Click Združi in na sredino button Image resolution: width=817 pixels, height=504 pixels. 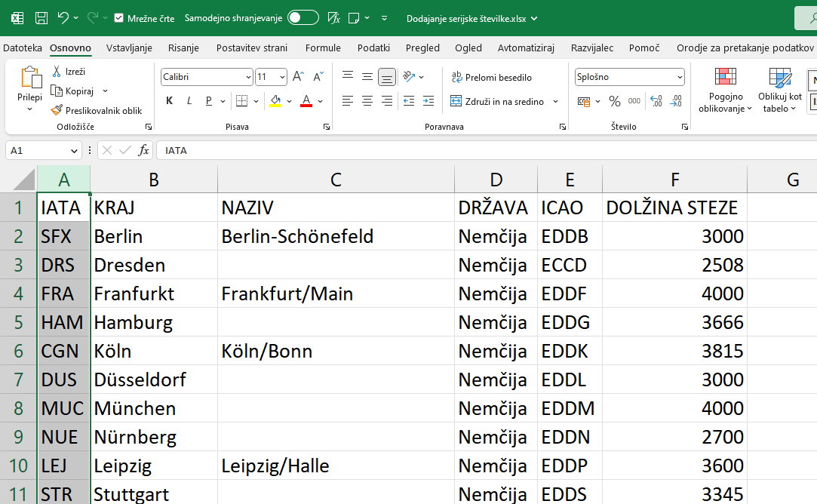(x=496, y=102)
